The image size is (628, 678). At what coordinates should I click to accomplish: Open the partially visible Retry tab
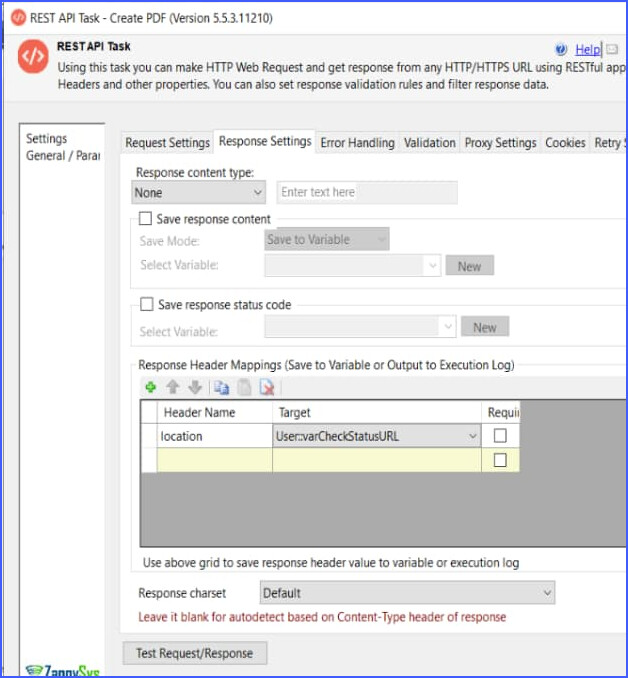(609, 143)
